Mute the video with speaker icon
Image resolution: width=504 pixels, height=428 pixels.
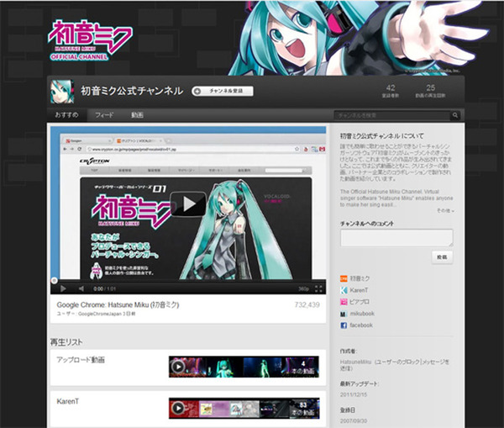coord(81,288)
